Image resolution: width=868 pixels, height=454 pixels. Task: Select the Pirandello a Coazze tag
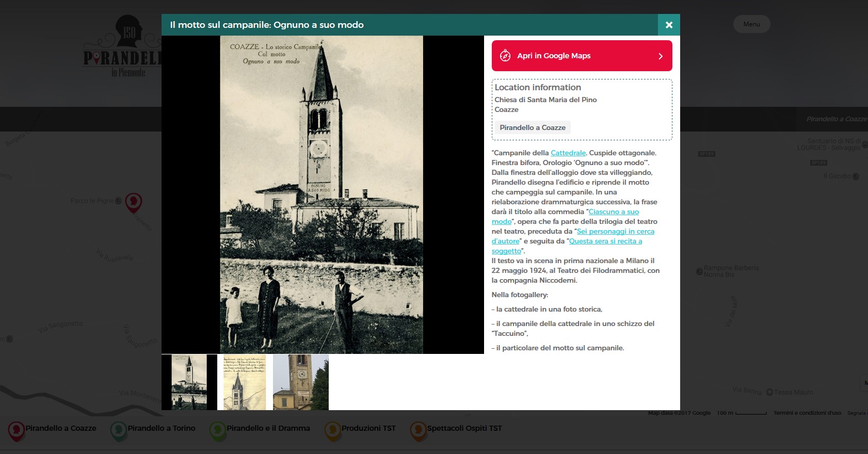(533, 127)
